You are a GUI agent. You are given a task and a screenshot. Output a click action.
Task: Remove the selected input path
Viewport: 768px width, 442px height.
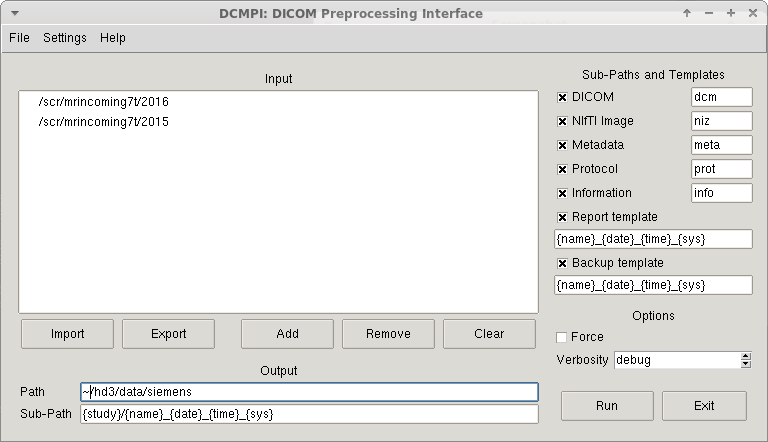click(388, 334)
